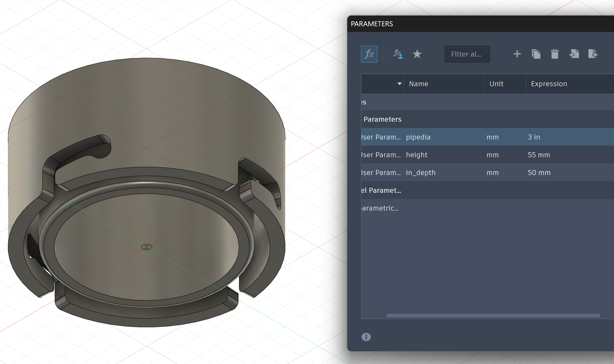The height and width of the screenshot is (364, 614).
Task: Expand the Model Parameters group row
Action: point(381,190)
